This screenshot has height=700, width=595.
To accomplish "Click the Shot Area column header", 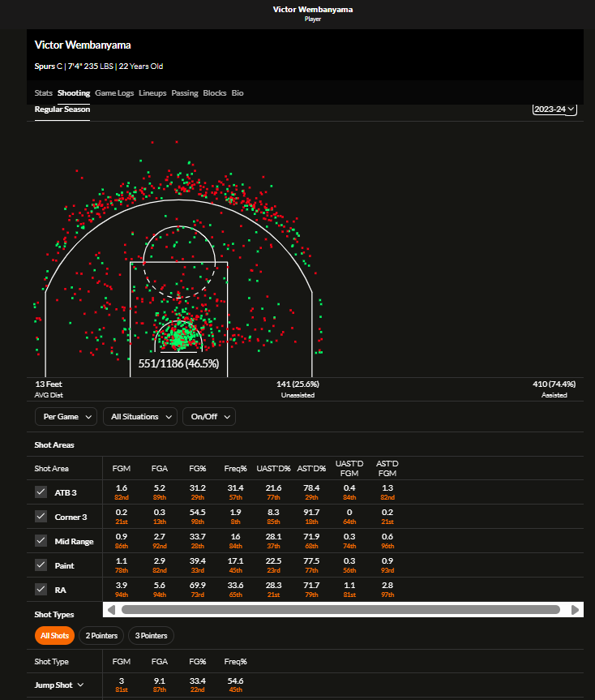I will coord(51,468).
